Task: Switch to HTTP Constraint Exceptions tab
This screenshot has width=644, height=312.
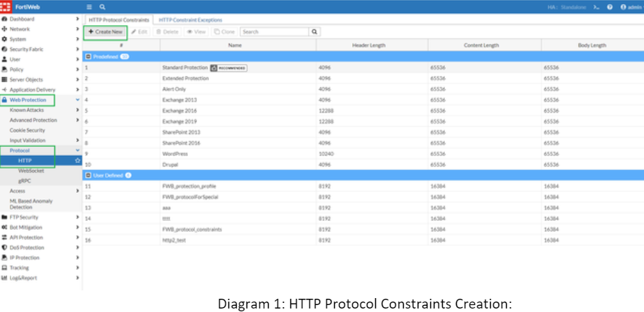Action: (x=190, y=19)
